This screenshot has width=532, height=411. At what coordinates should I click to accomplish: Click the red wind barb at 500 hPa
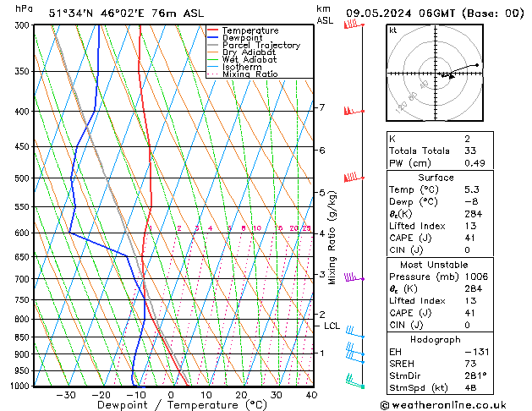pyautogui.click(x=352, y=178)
